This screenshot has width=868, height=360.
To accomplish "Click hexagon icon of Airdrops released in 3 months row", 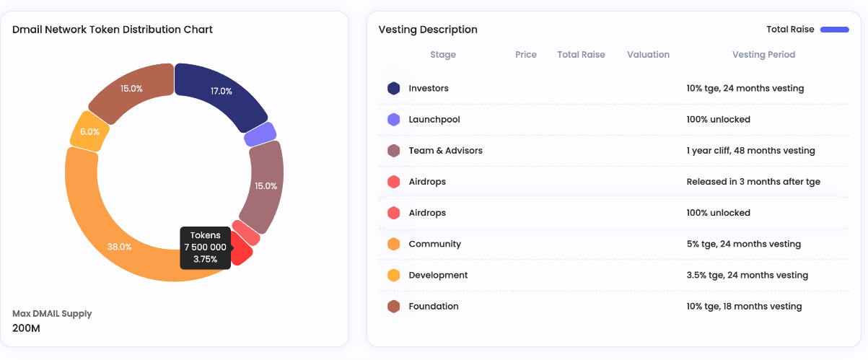I will 394,182.
